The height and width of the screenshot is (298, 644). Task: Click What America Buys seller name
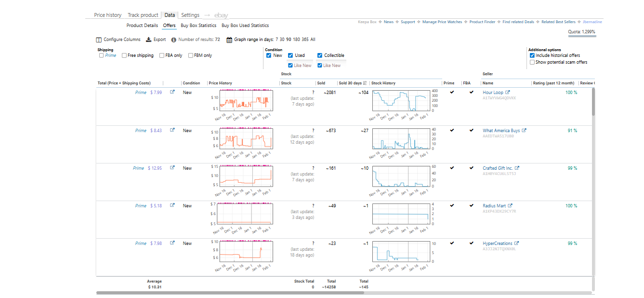click(x=501, y=131)
